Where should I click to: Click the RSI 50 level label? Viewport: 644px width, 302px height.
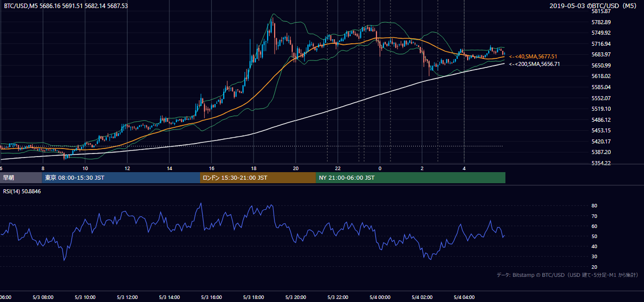click(594, 236)
